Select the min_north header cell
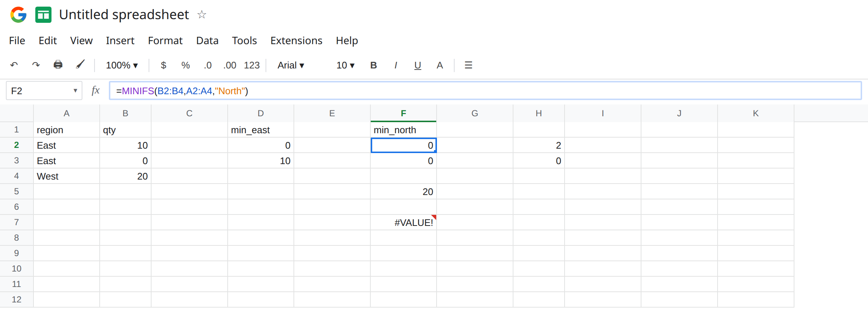Screen dimensions: 868x312 point(403,130)
